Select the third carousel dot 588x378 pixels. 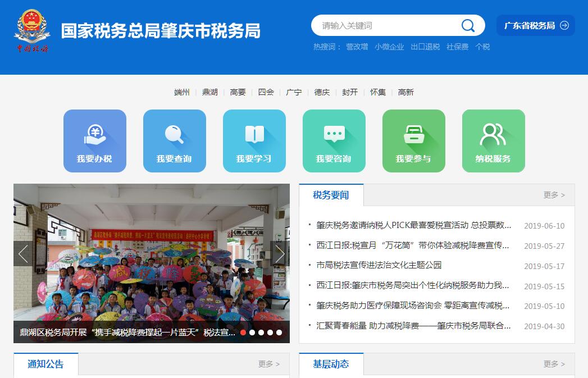261,333
